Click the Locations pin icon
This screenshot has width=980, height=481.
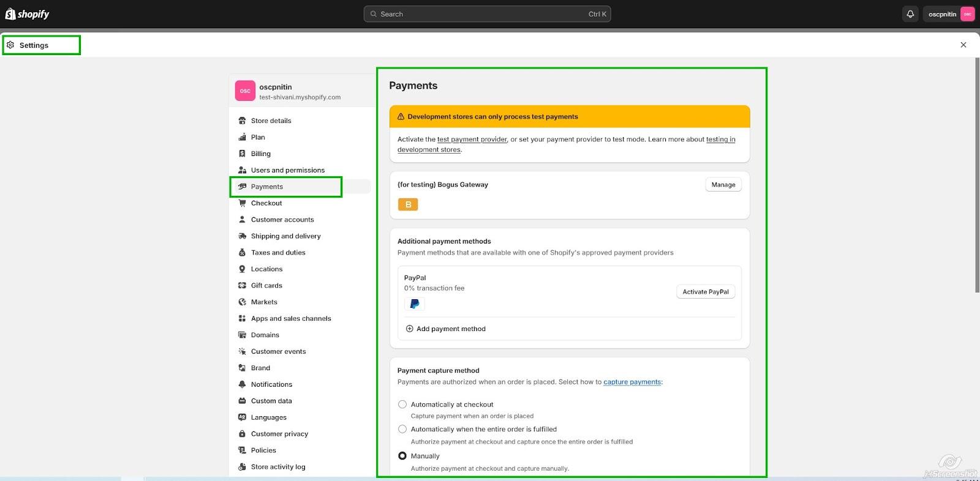[242, 269]
